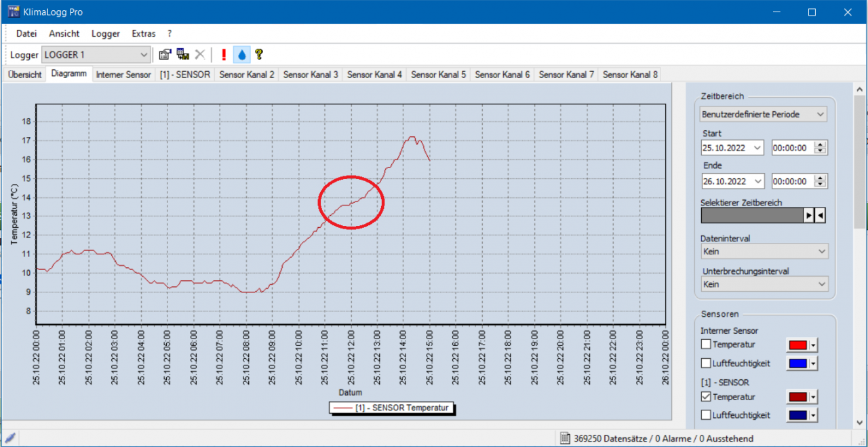Open the Ansicht menu
The height and width of the screenshot is (447, 868).
(64, 33)
